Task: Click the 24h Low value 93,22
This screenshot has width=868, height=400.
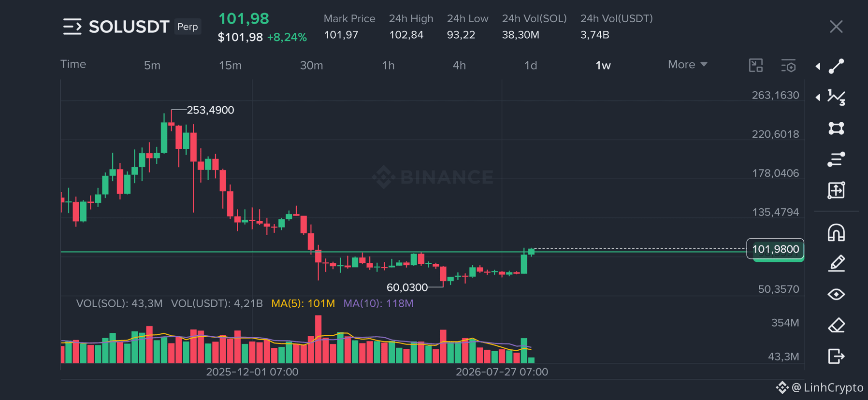Action: pos(461,35)
